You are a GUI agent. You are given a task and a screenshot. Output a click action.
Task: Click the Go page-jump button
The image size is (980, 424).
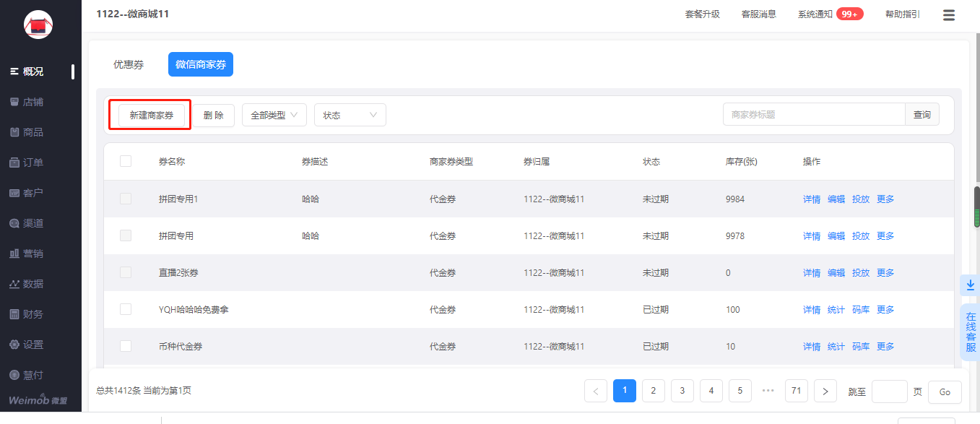click(x=945, y=391)
